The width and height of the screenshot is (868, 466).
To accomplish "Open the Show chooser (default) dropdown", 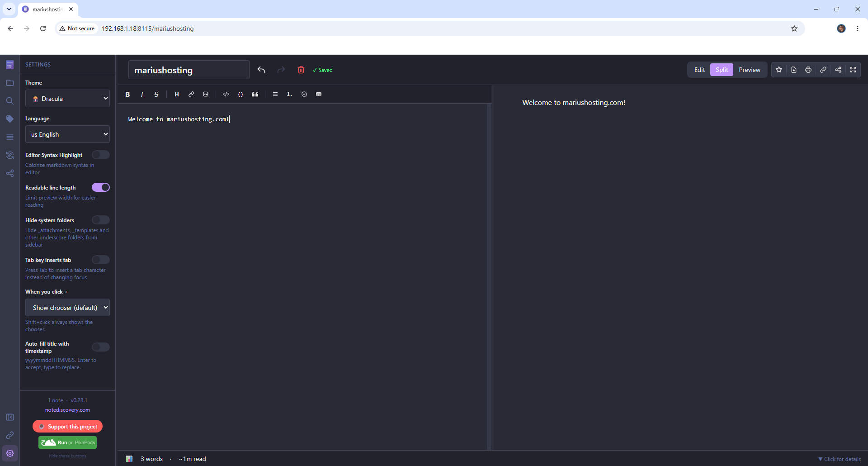I will click(67, 308).
